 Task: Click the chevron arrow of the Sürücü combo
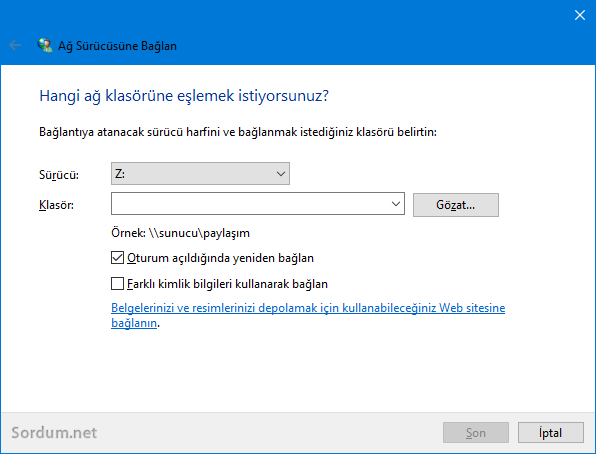point(281,174)
